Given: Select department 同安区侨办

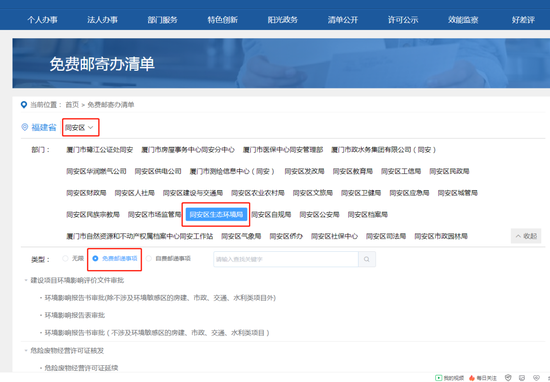Looking at the screenshot, I should pyautogui.click(x=286, y=236).
